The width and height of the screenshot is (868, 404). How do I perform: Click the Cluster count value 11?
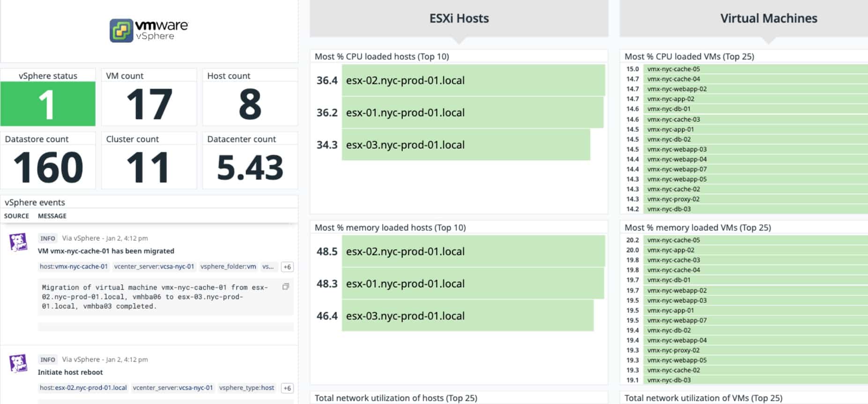point(148,167)
